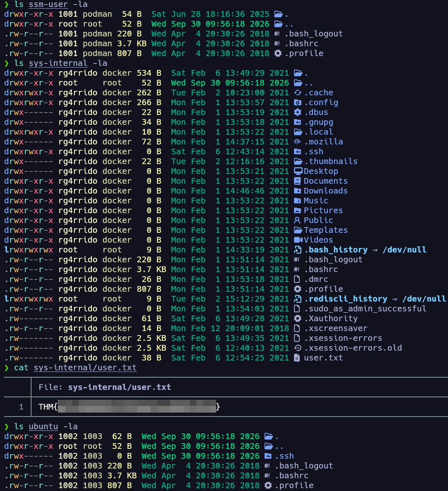
Task: Click the symlink icon beside .rediscli_history
Action: click(298, 299)
